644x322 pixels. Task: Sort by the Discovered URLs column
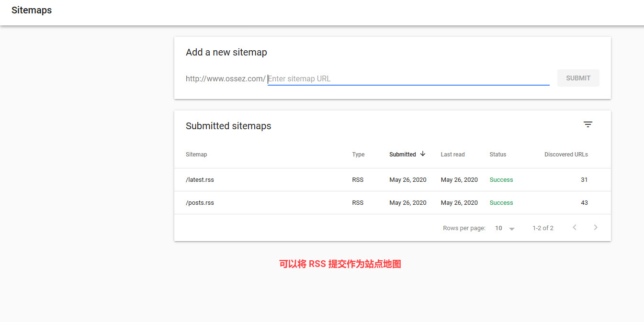[x=566, y=155]
